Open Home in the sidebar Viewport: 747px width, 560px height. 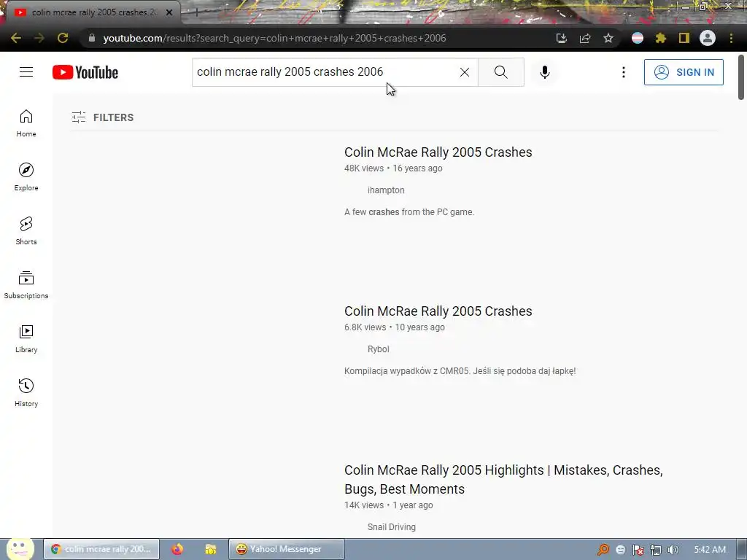tap(26, 123)
